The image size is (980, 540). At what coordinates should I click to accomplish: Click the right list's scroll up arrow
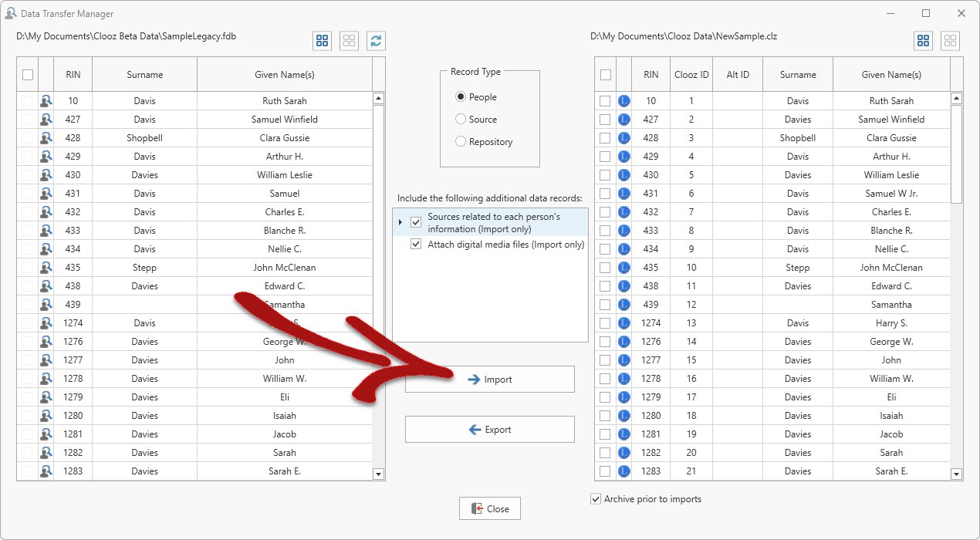(x=957, y=99)
